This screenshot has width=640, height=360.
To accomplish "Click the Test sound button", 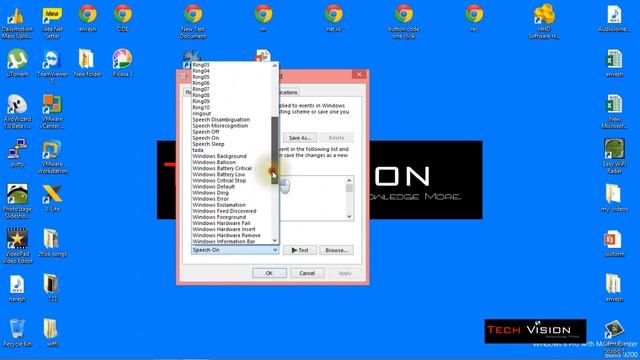I will pos(300,250).
